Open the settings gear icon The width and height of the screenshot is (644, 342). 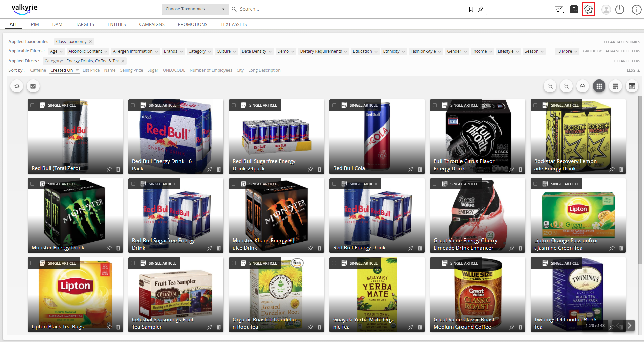click(x=588, y=9)
